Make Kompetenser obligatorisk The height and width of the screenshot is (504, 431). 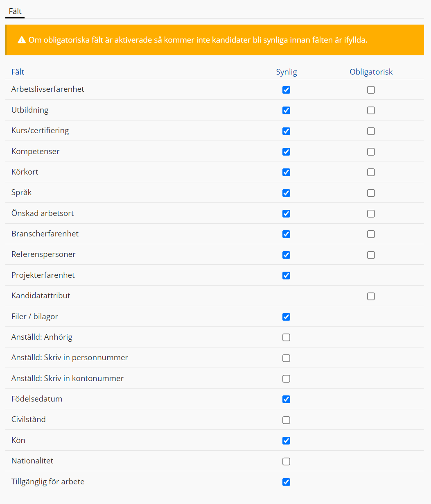pos(371,152)
